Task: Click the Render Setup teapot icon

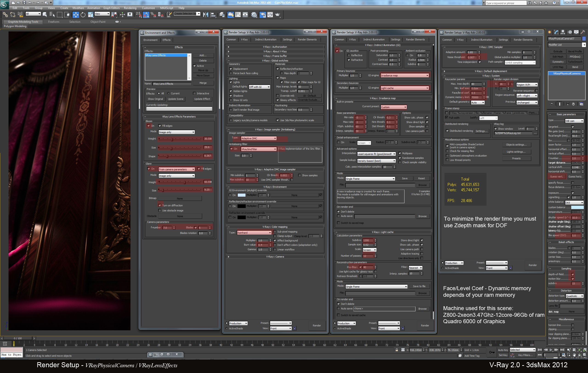Action: [x=263, y=15]
